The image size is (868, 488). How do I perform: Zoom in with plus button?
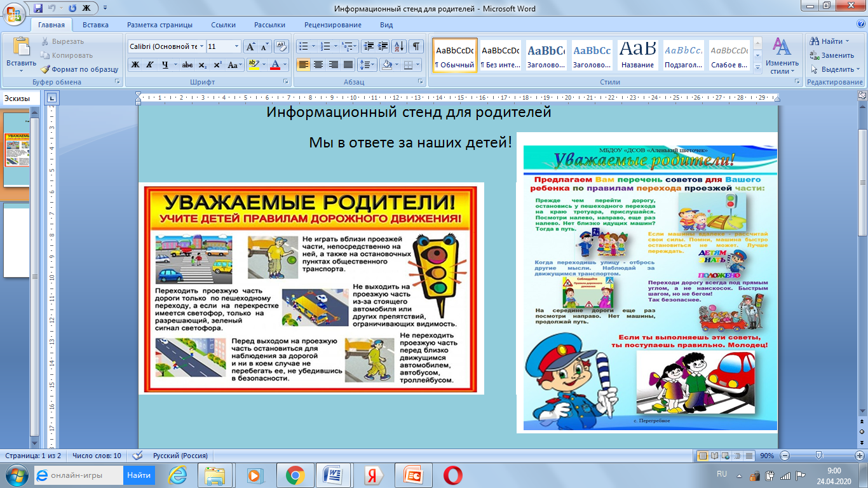pos(860,456)
